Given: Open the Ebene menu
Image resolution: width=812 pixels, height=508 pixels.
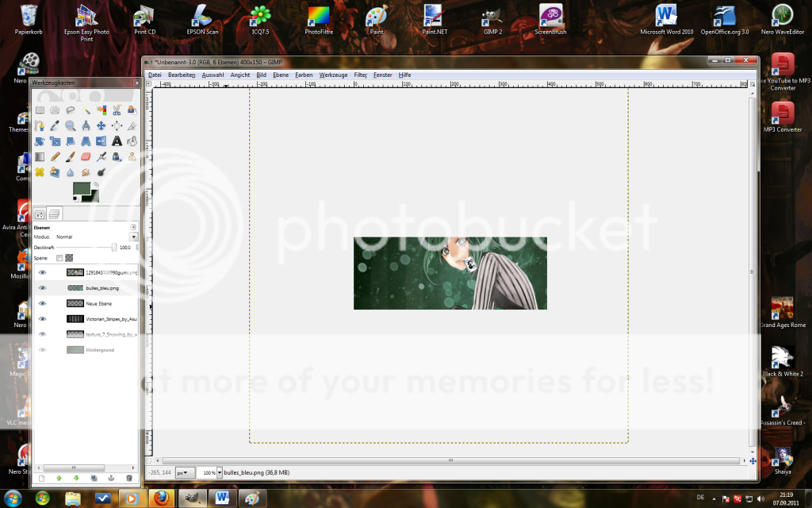Looking at the screenshot, I should 281,75.
